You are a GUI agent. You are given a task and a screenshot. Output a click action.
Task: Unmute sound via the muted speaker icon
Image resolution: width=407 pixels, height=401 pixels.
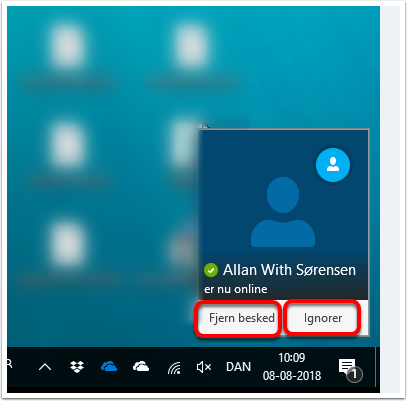(204, 367)
